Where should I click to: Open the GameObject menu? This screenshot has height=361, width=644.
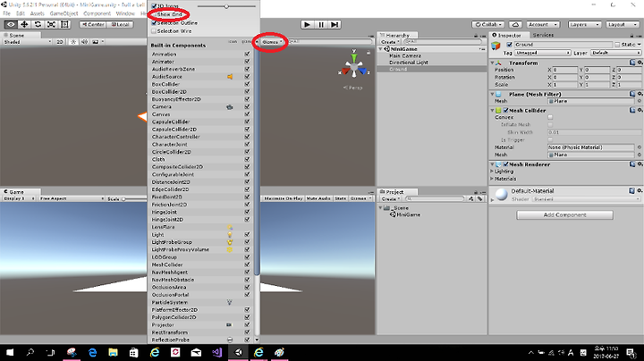coord(64,13)
